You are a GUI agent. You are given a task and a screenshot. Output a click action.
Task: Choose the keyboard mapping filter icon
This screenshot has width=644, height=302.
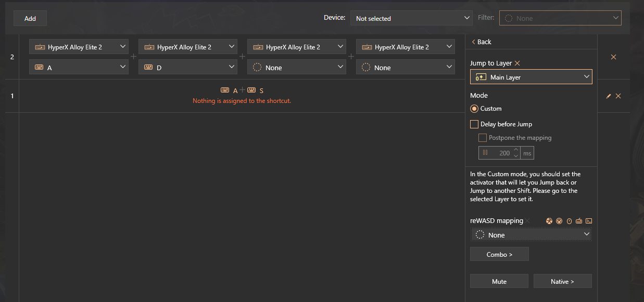click(579, 221)
